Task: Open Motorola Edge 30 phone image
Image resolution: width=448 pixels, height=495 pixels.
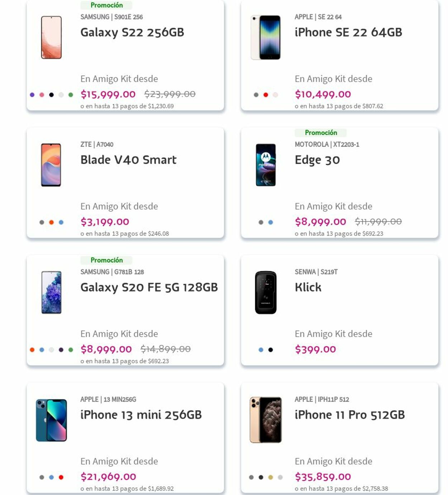Action: click(x=266, y=165)
